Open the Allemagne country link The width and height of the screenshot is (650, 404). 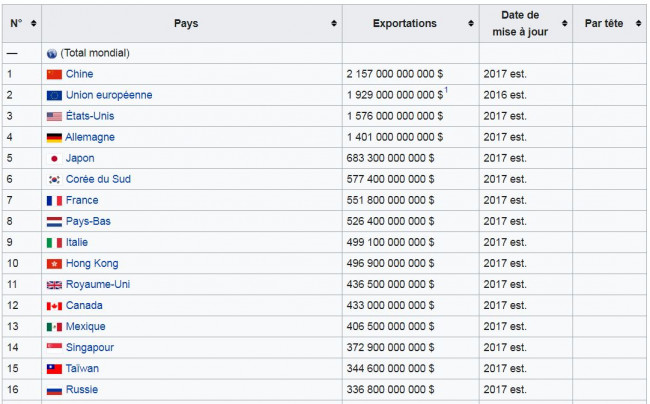pos(90,137)
